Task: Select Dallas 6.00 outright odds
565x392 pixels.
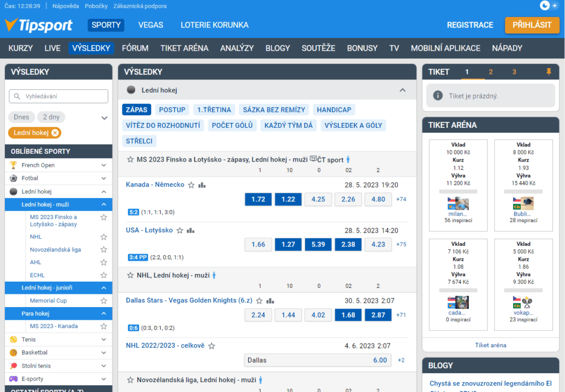Action: [x=317, y=360]
